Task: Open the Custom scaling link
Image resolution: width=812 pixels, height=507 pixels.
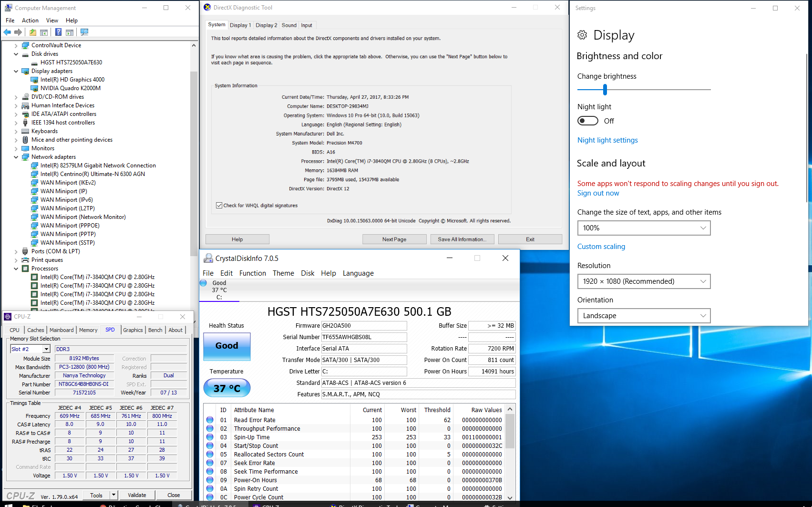Action: tap(601, 247)
